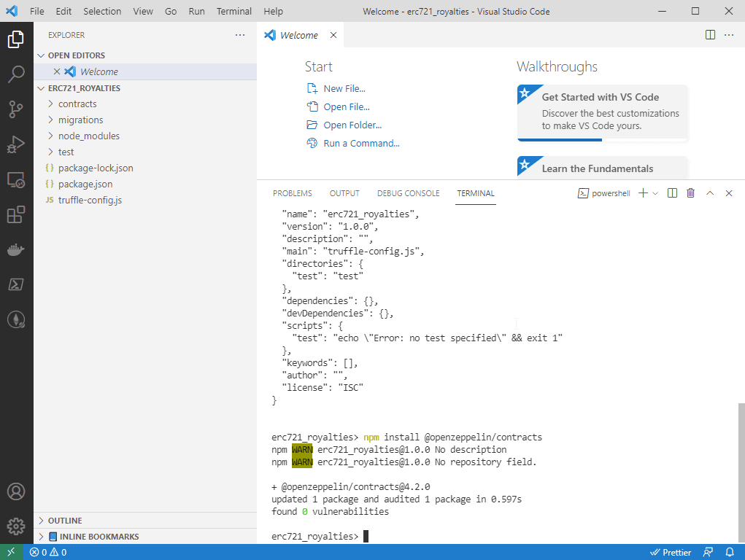This screenshot has height=560, width=745.
Task: Click the powershell terminal label
Action: pos(604,193)
